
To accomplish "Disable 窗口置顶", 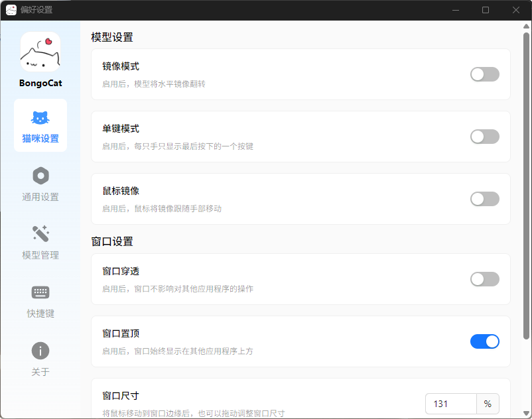I will pyautogui.click(x=485, y=341).
